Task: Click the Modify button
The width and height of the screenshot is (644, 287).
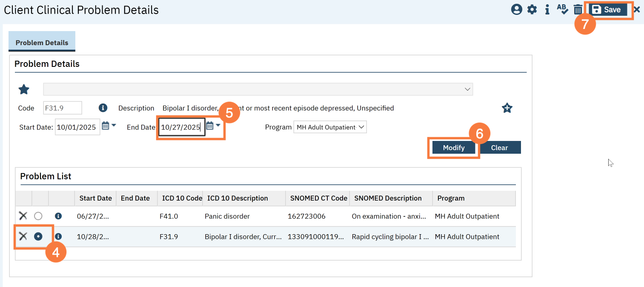Action: click(453, 148)
